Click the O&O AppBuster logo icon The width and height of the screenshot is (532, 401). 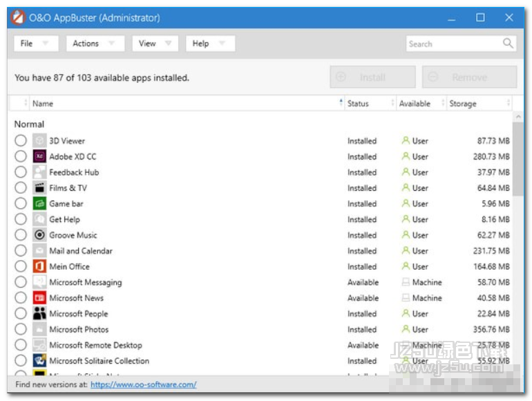coord(18,17)
